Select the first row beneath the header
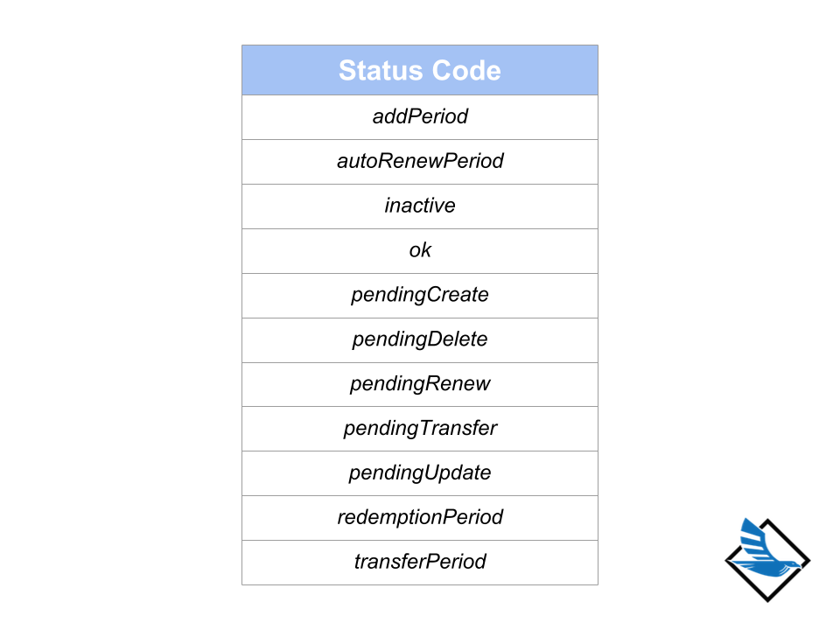The width and height of the screenshot is (840, 630). 420,116
